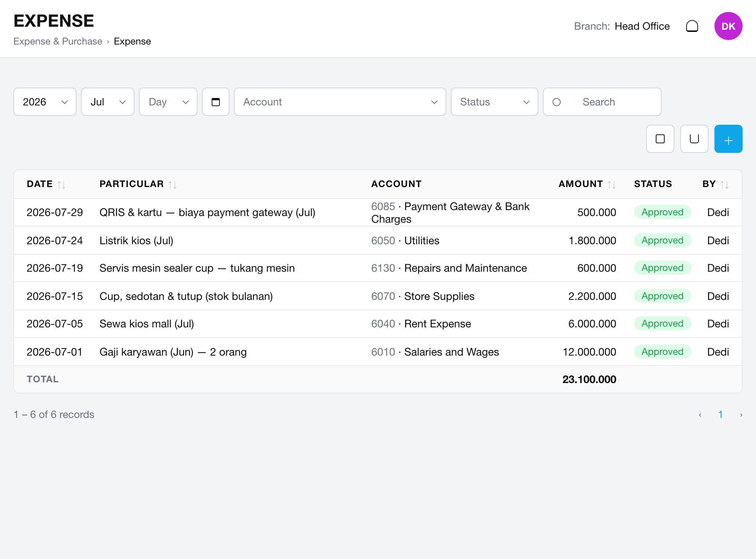The image size is (756, 559).
Task: Sort table by the Amount column arrows
Action: click(x=612, y=184)
